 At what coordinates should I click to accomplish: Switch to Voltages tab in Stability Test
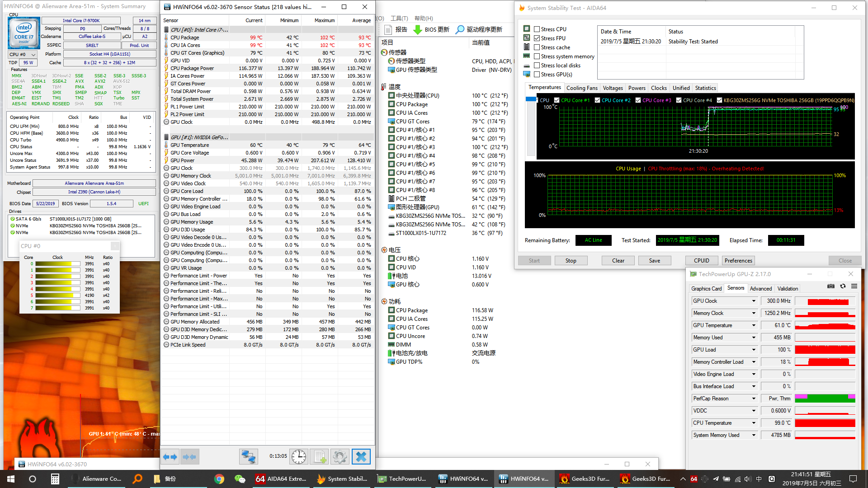[x=613, y=88]
